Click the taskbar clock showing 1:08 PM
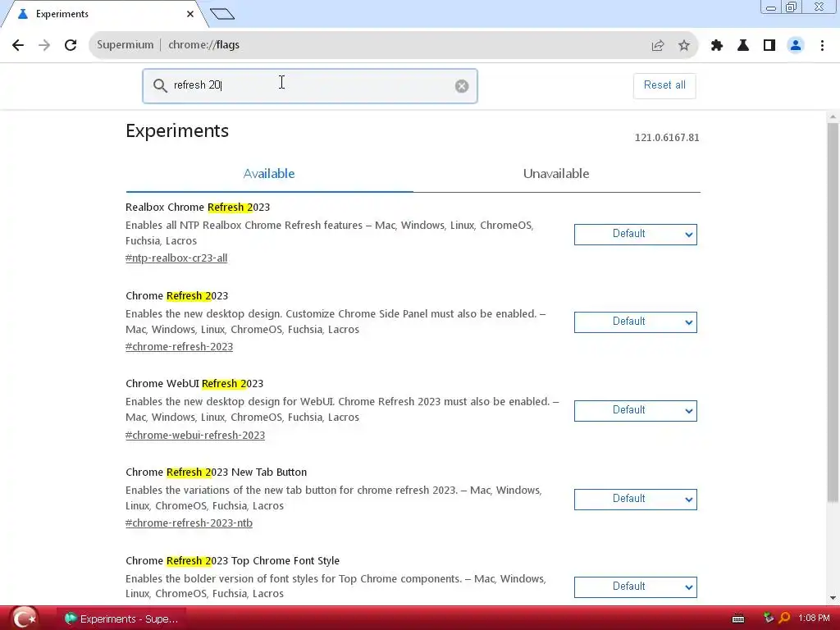 [814, 619]
